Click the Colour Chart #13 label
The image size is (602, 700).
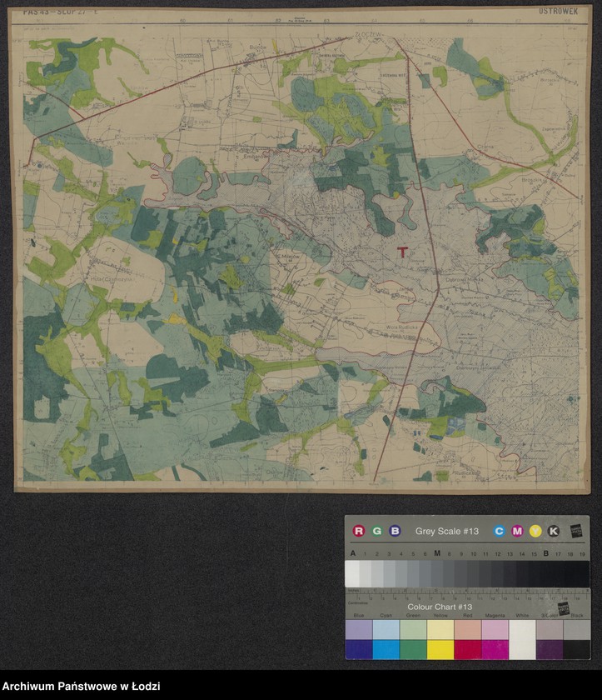(x=440, y=607)
